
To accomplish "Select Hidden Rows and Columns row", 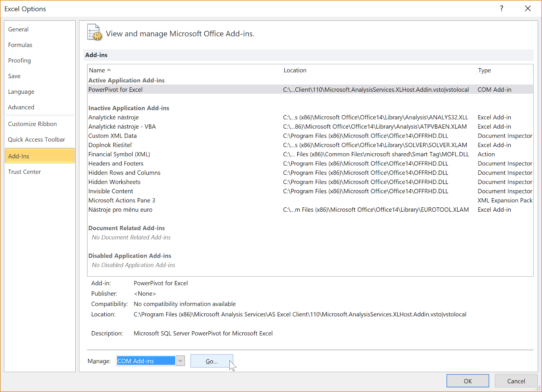I will click(310, 173).
